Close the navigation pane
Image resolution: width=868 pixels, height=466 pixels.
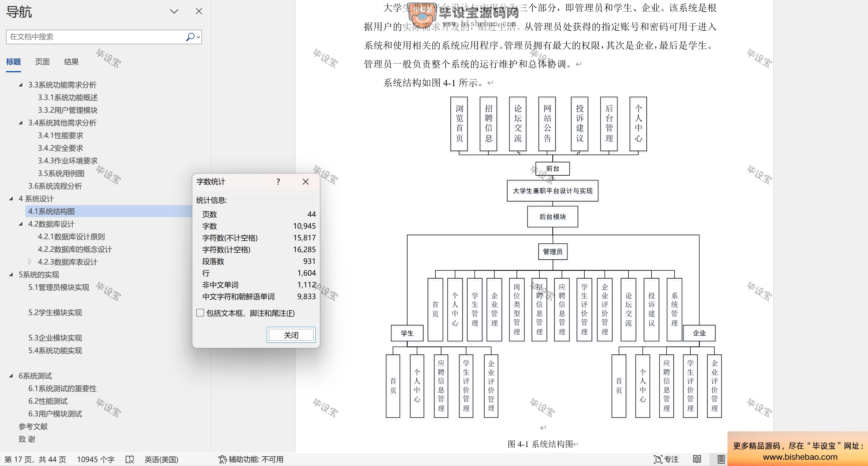(199, 11)
